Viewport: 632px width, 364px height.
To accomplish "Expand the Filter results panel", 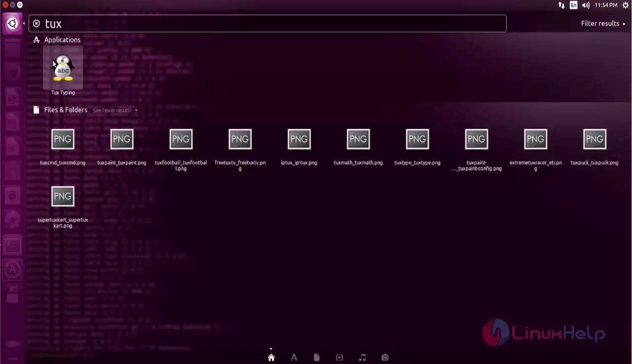I will 603,24.
